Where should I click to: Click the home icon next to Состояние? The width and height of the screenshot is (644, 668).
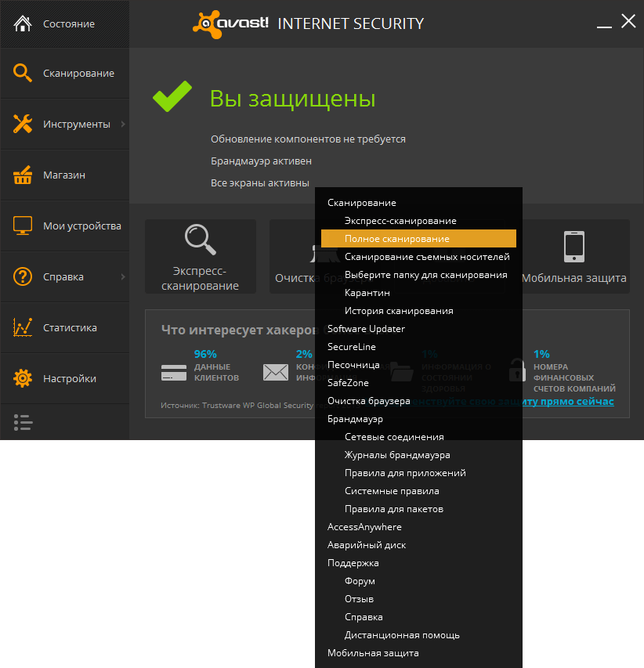pyautogui.click(x=23, y=23)
